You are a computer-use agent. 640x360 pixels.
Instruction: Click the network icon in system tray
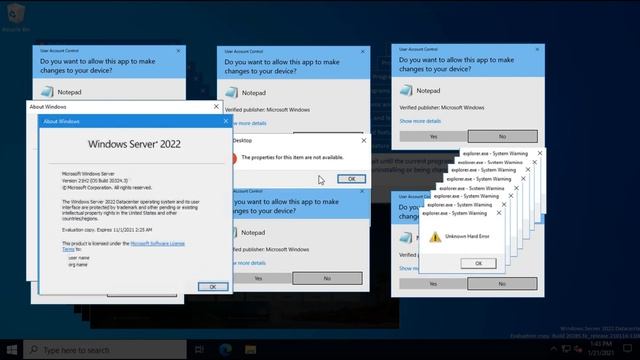tap(566, 349)
